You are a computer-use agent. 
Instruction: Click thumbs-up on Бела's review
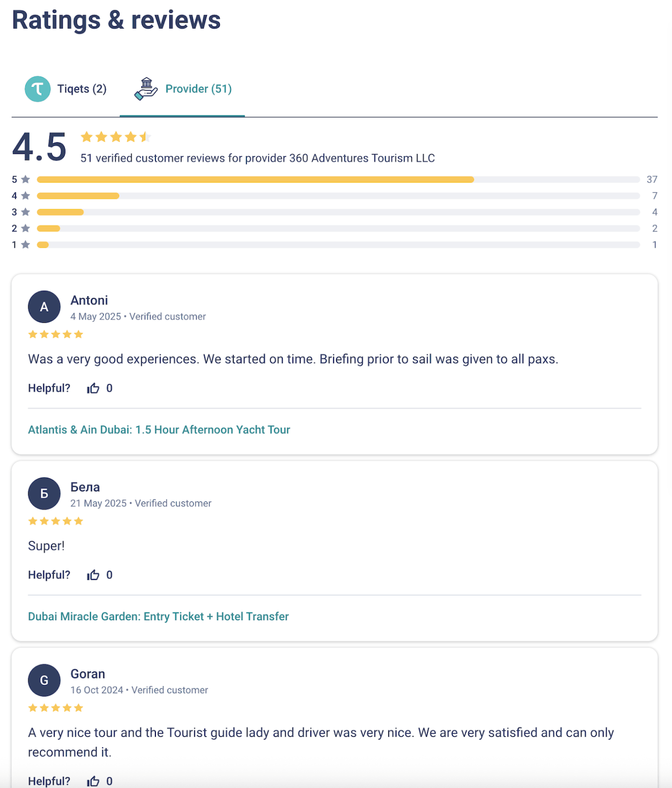(x=94, y=575)
